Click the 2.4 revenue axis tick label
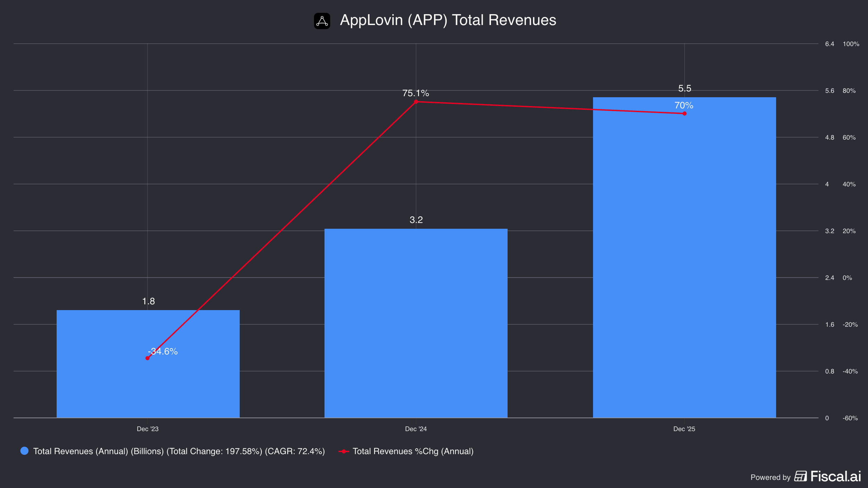868x488 pixels. 830,278
